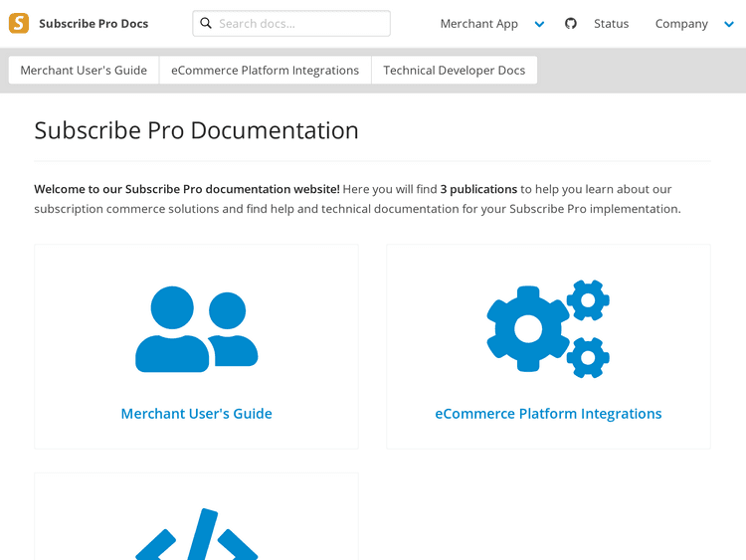Switch to the Merchant User's Guide tab
746x560 pixels.
point(84,70)
